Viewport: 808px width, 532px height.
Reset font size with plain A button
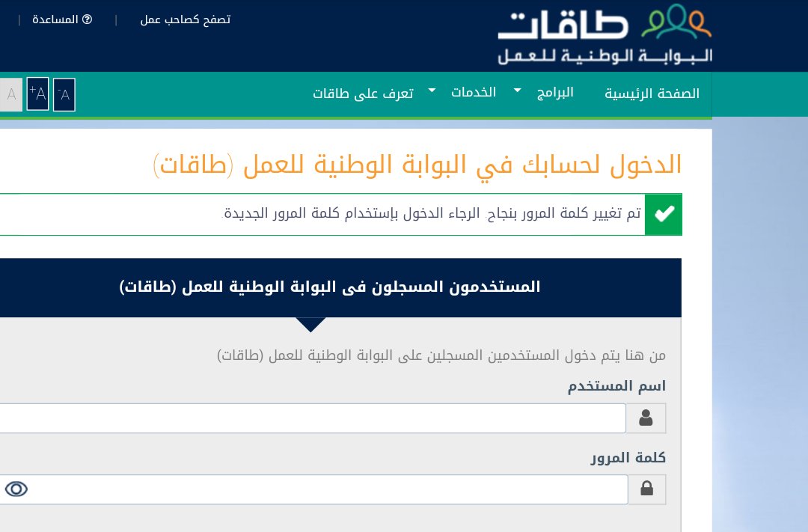pyautogui.click(x=10, y=94)
